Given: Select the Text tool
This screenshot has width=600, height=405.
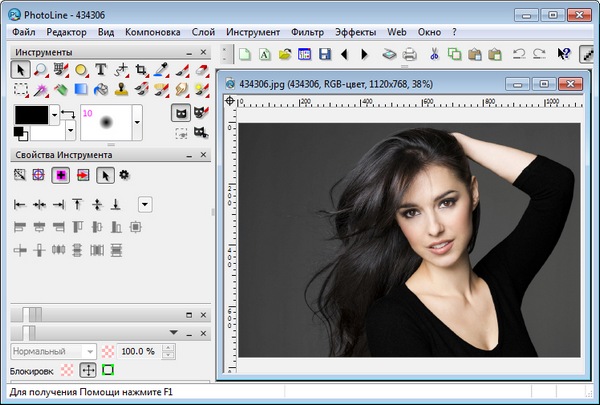Looking at the screenshot, I should click(x=101, y=69).
